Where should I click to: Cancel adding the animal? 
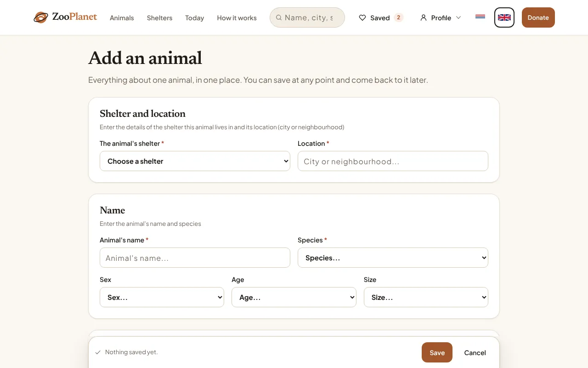475,352
